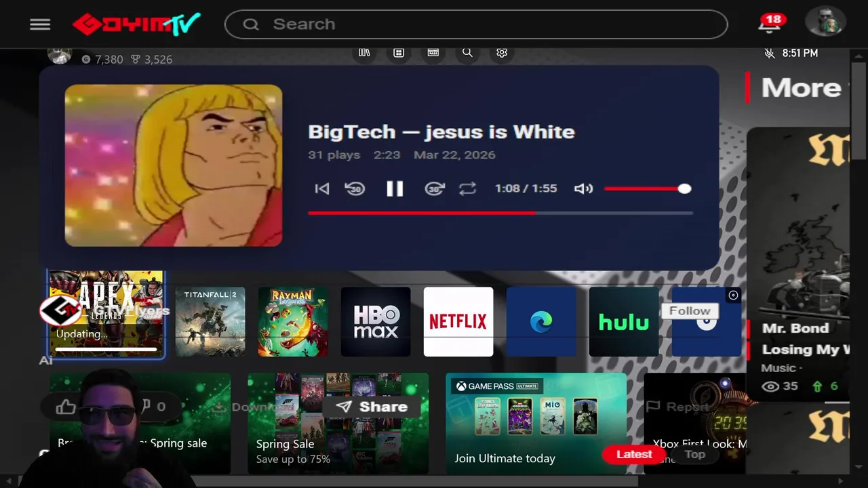Open Xbox settings gear icon
This screenshot has height=488, width=868.
point(502,52)
